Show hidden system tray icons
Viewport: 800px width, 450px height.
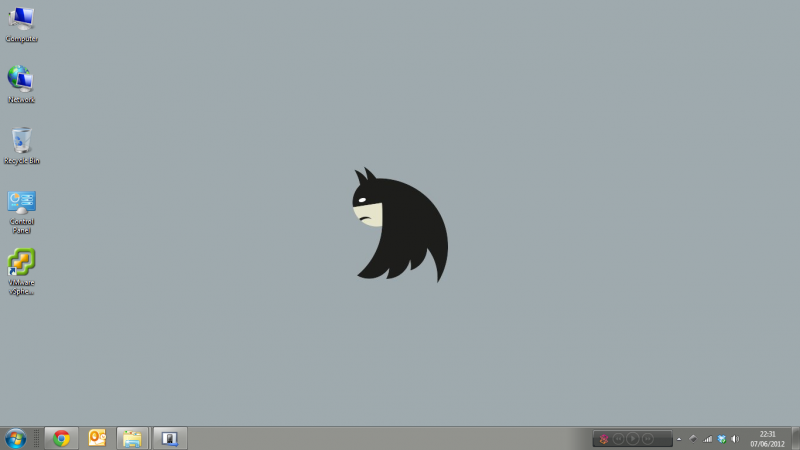point(679,439)
